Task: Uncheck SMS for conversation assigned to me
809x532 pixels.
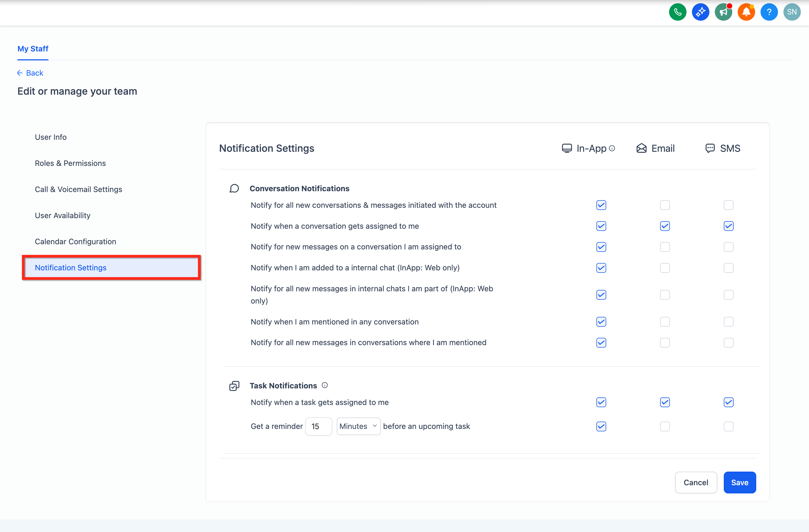Action: pyautogui.click(x=728, y=226)
